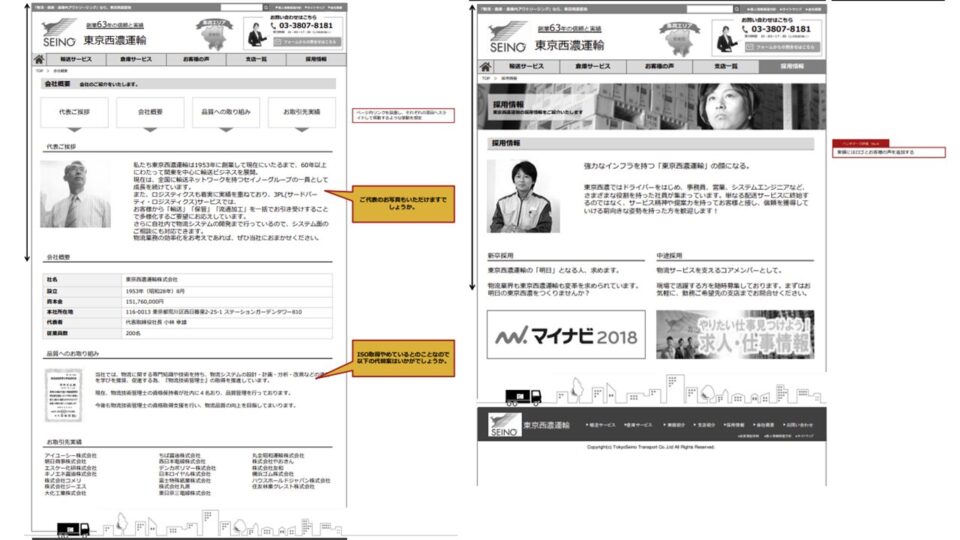
Task: Click the SEINO logo on the company overview page header
Action: pyautogui.click(x=61, y=32)
